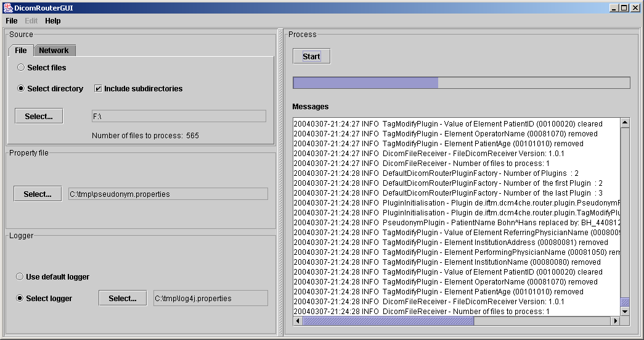Viewport: 644px width, 340px height.
Task: Choose the Select directory radio option
Action: [21, 89]
